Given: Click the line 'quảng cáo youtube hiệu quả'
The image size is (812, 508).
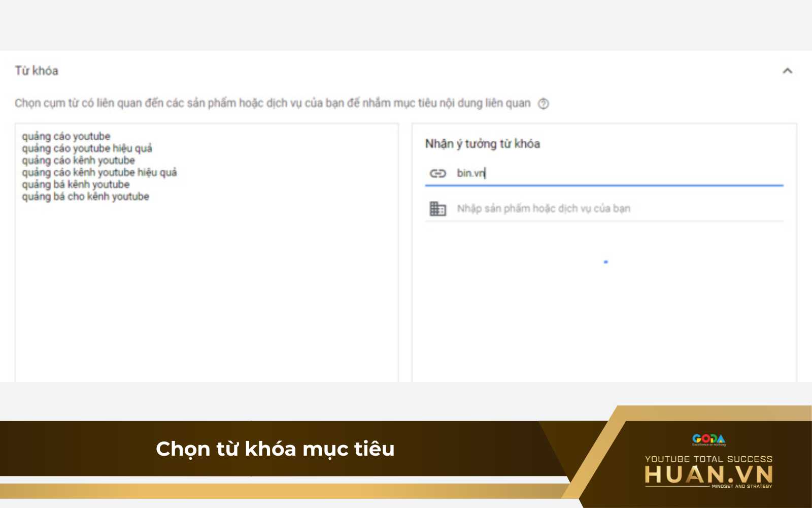Looking at the screenshot, I should (x=87, y=148).
